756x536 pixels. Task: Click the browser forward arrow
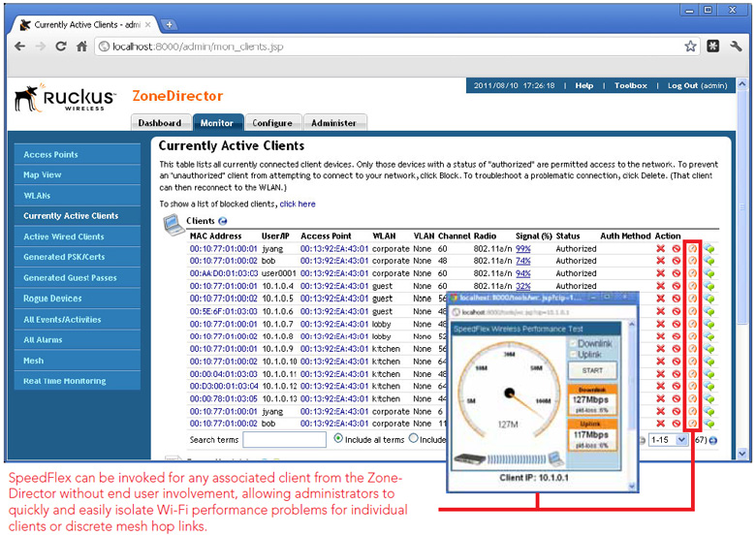click(41, 47)
